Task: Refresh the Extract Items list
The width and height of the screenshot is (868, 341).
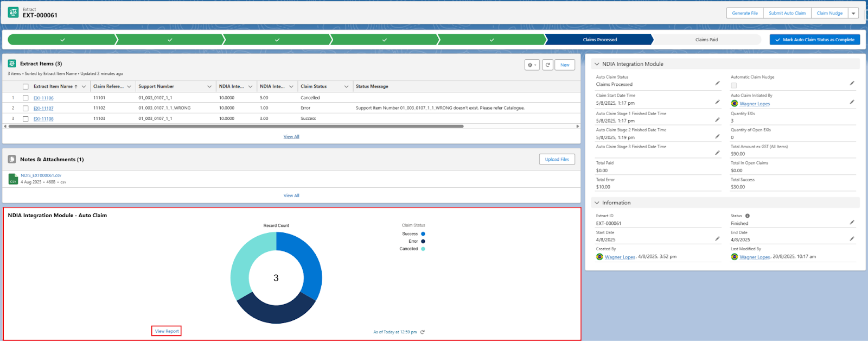Action: (x=548, y=65)
